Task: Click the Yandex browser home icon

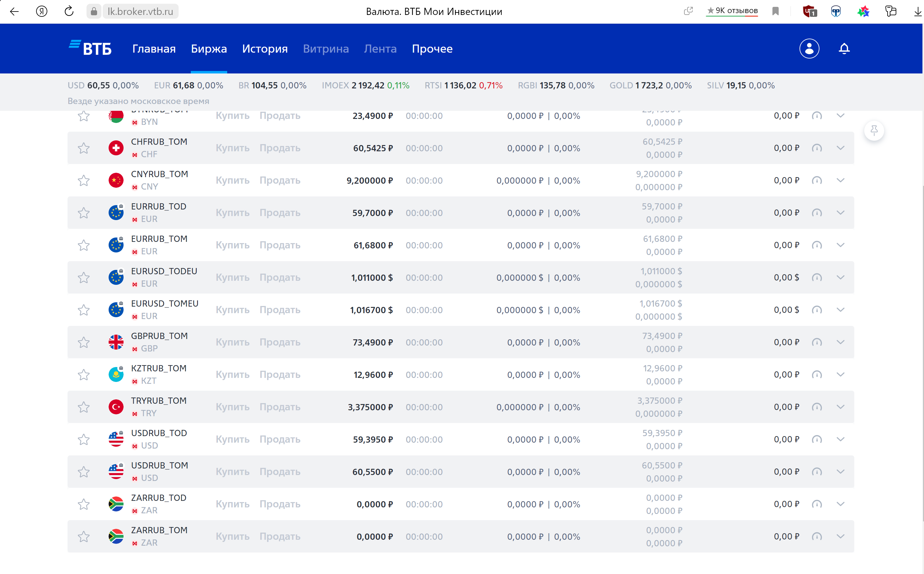Action: [42, 12]
